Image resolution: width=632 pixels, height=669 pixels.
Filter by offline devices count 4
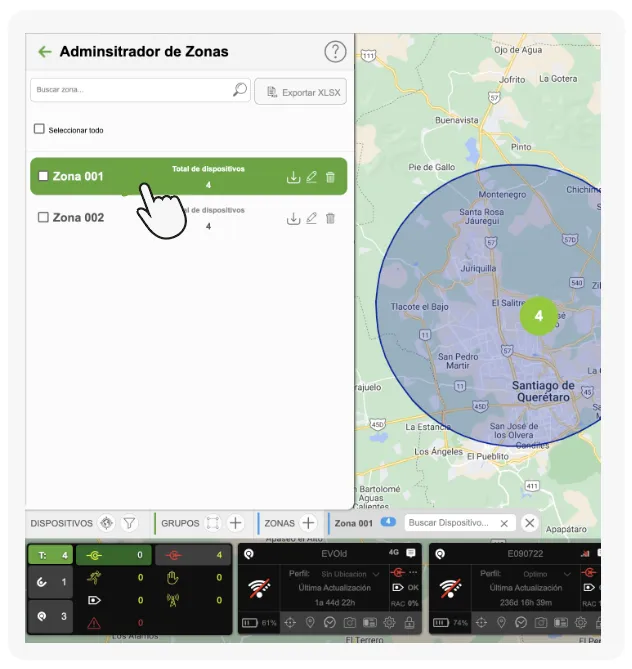[x=193, y=555]
